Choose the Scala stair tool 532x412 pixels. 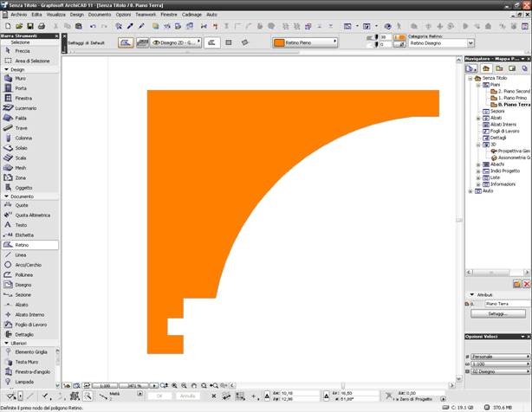click(21, 158)
